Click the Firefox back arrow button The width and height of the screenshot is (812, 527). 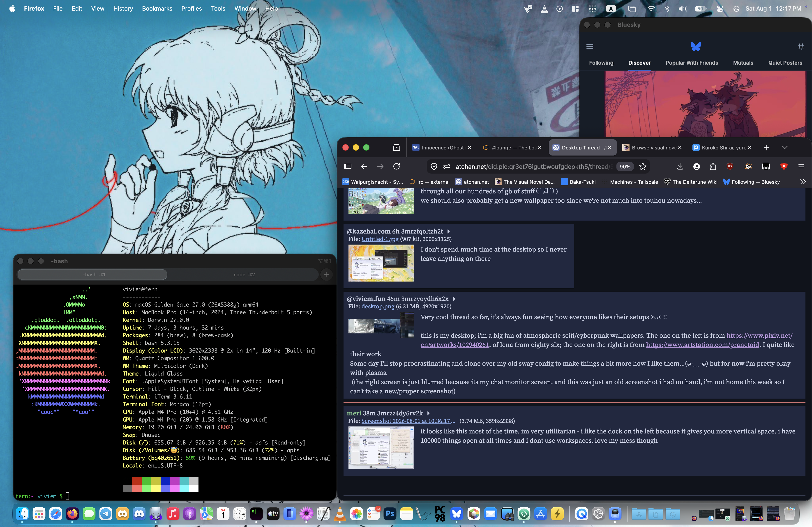point(364,166)
